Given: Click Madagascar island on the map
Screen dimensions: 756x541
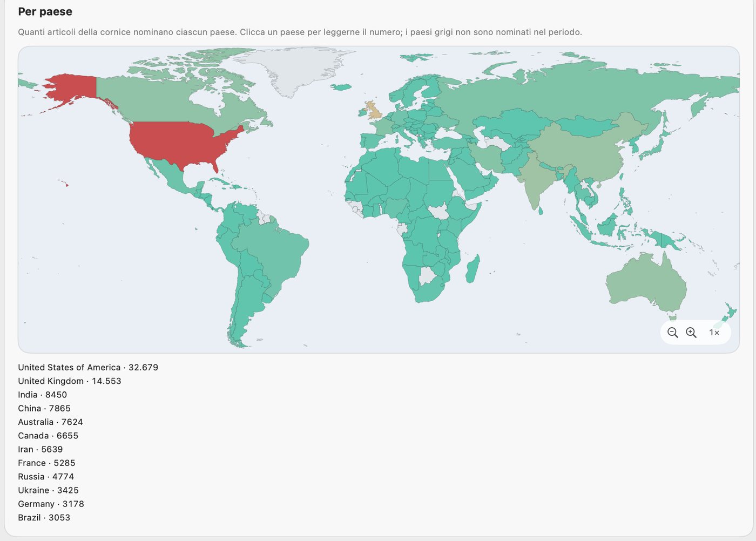Looking at the screenshot, I should (x=472, y=270).
